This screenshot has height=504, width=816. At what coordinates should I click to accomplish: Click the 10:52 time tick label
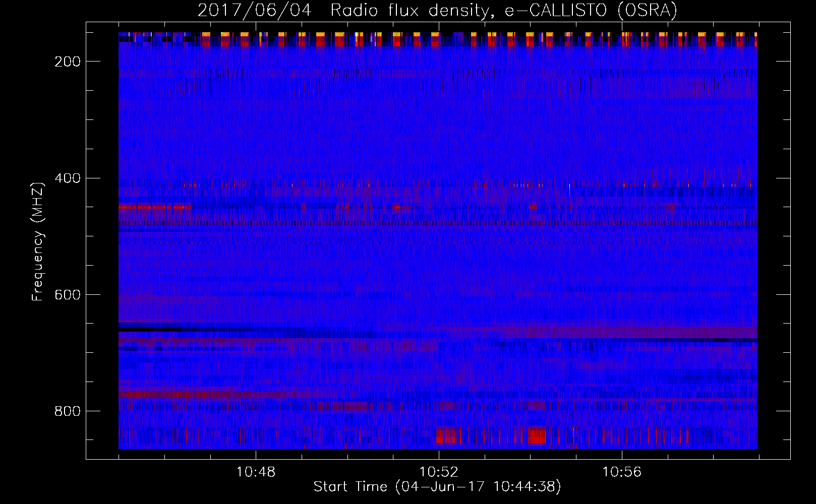click(x=439, y=472)
